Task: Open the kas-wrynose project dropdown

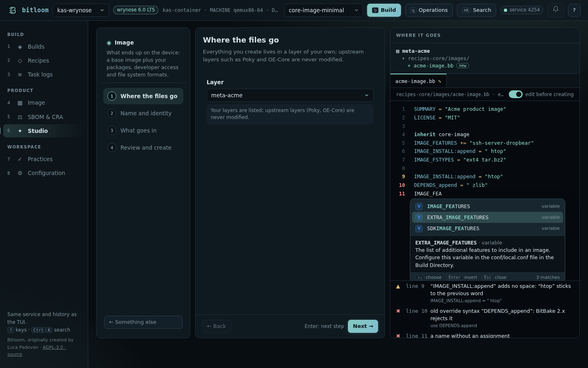Action: coord(81,10)
